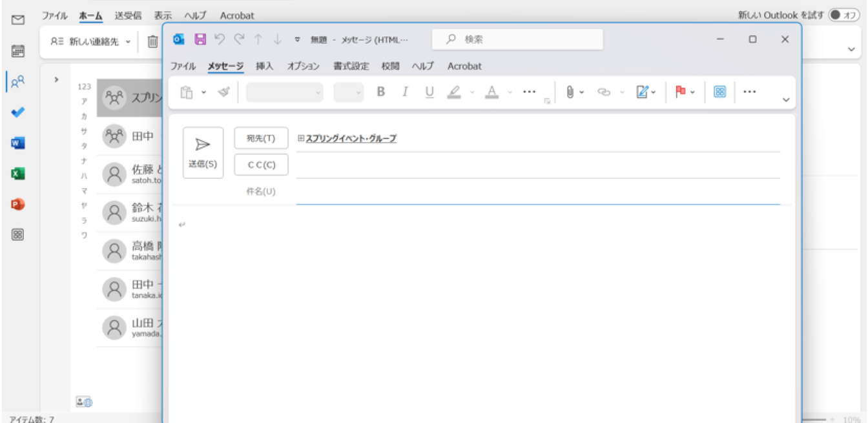Screen dimensions: 868x423
Task: Expand the folder pane chevron
Action: tap(57, 79)
